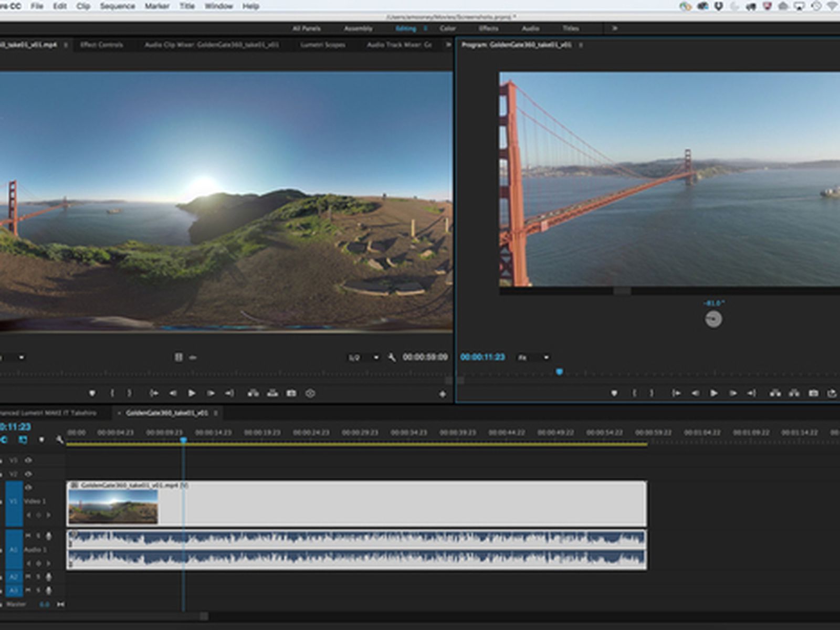Toggle V3 track output eye

tap(28, 460)
